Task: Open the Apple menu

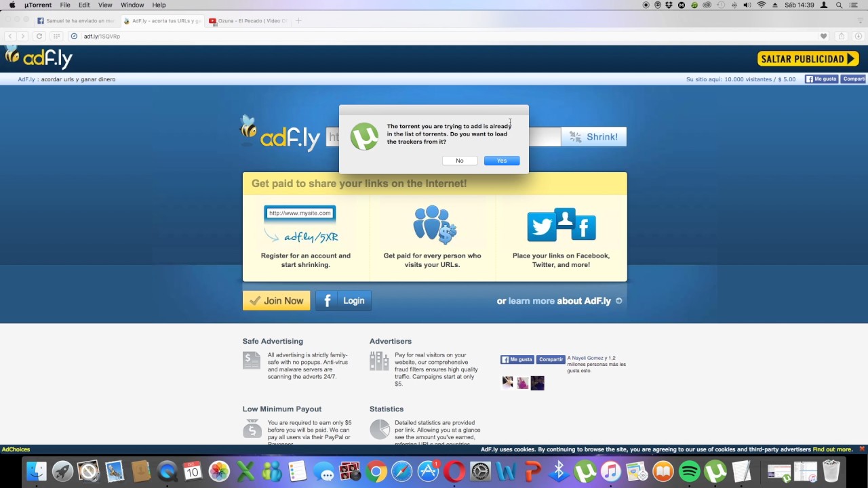Action: (12, 5)
